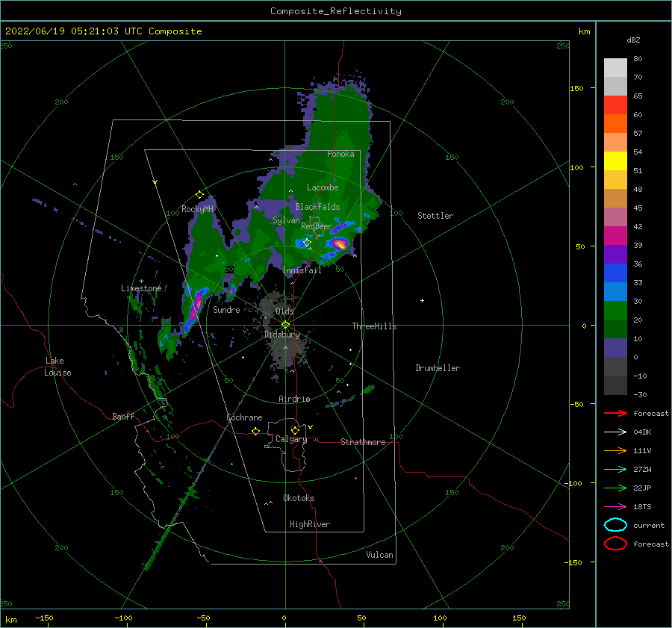Click the Sundre town label
This screenshot has width=672, height=628.
point(226,309)
